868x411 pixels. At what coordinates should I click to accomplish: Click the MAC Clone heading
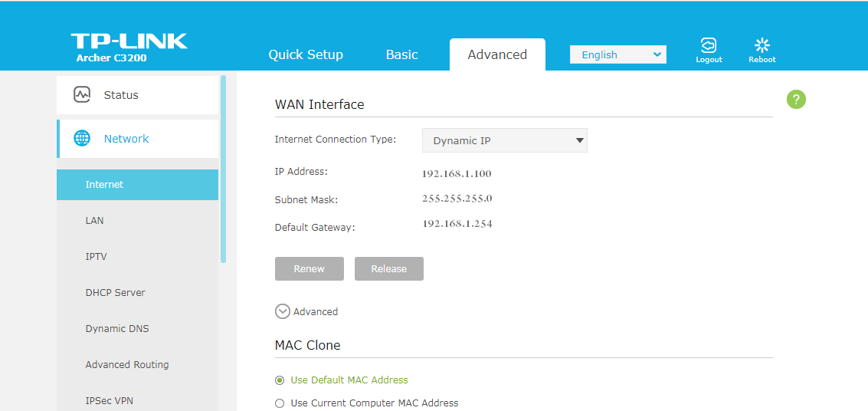308,346
